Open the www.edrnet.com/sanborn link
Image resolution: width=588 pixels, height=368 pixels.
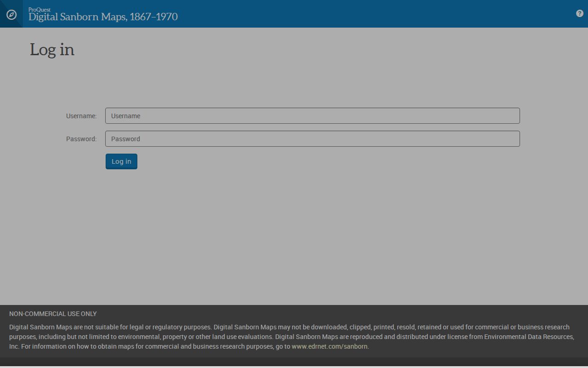tap(329, 346)
